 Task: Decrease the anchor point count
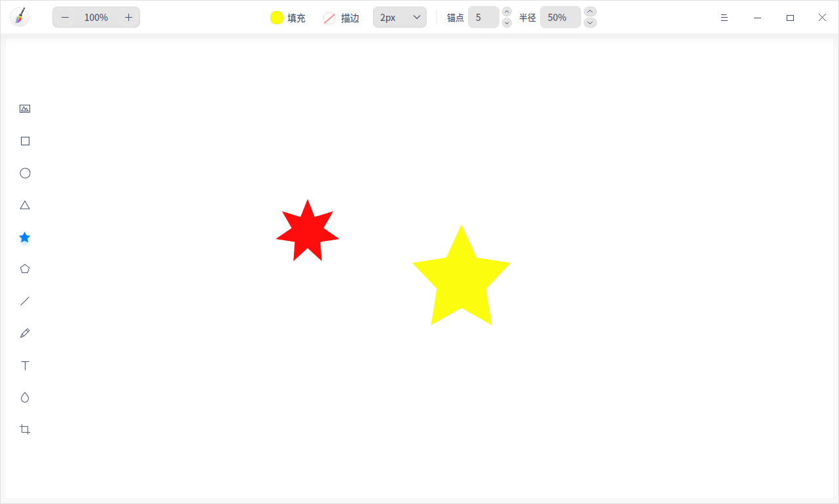(507, 23)
